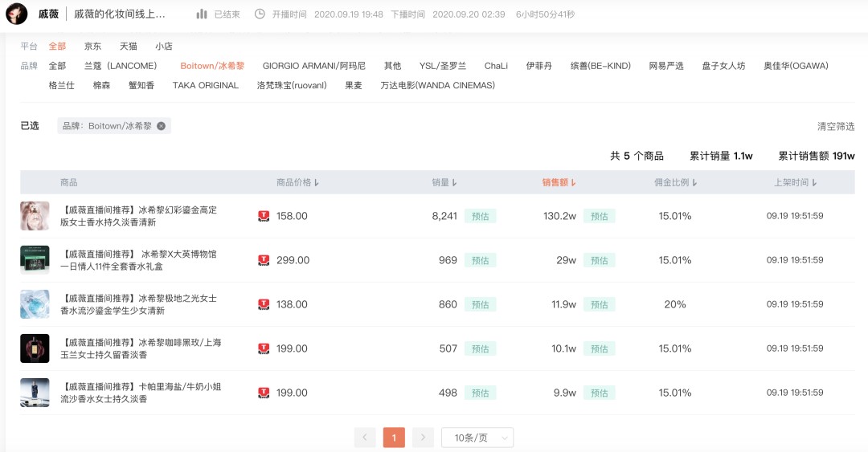Filter by brand GIORGIO ARMANI/阿玛尼
The image size is (868, 452).
pyautogui.click(x=314, y=66)
